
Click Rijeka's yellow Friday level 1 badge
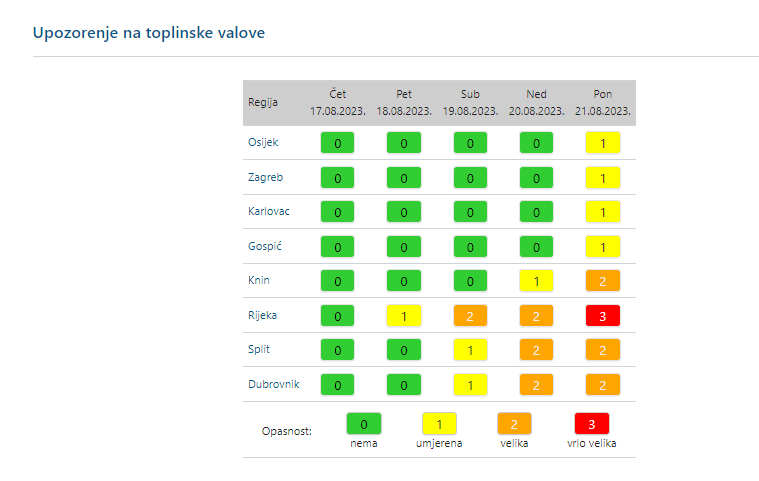(x=404, y=316)
